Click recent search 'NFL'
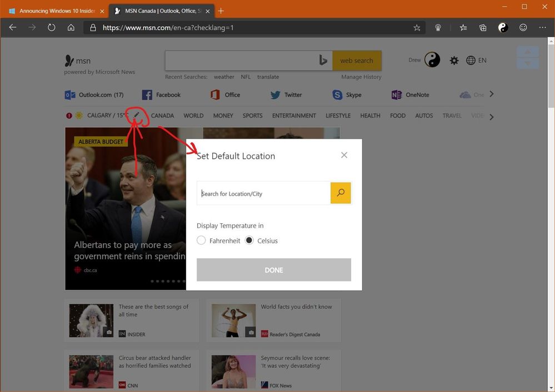The image size is (555, 392). click(x=246, y=77)
